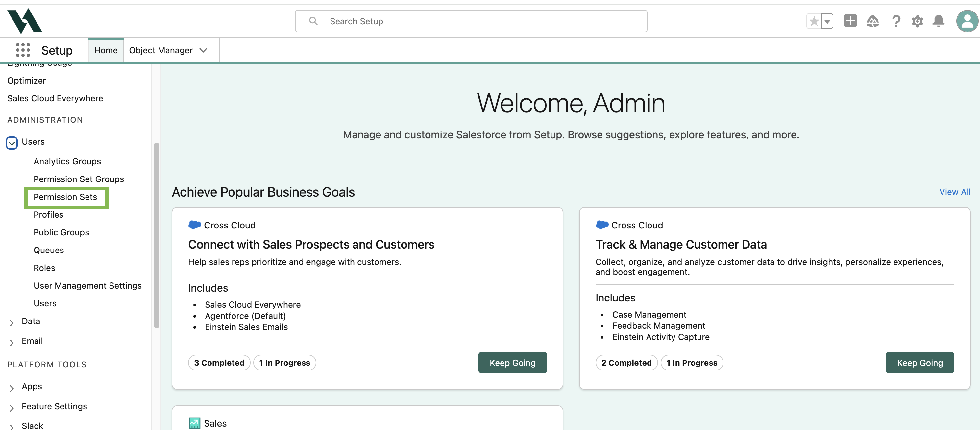The image size is (980, 430).
Task: Click the Sales chart icon on the bottom card
Action: click(194, 423)
